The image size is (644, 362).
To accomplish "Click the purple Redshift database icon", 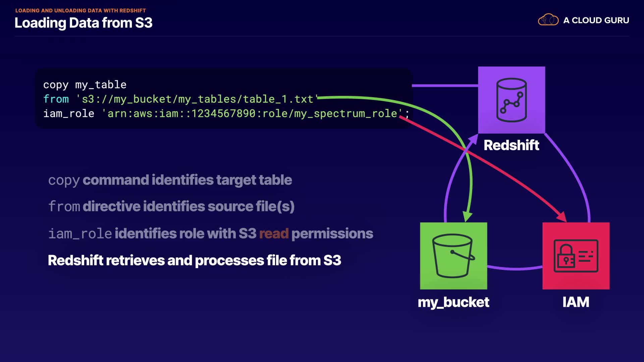I will tap(511, 100).
